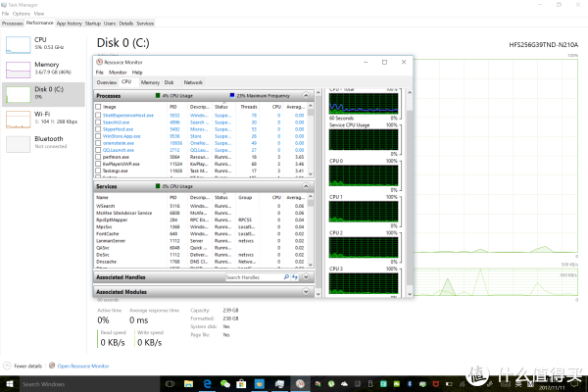588x392 pixels.
Task: Switch to the App history tab
Action: pos(69,24)
